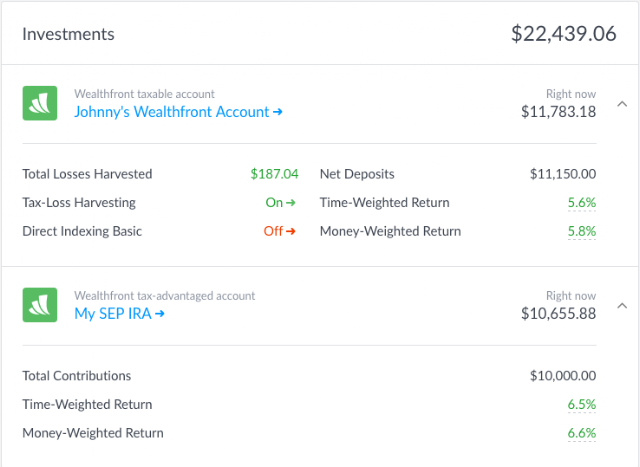Click the Wealthfront logo beside Johnny's account
The height and width of the screenshot is (467, 640).
40,103
